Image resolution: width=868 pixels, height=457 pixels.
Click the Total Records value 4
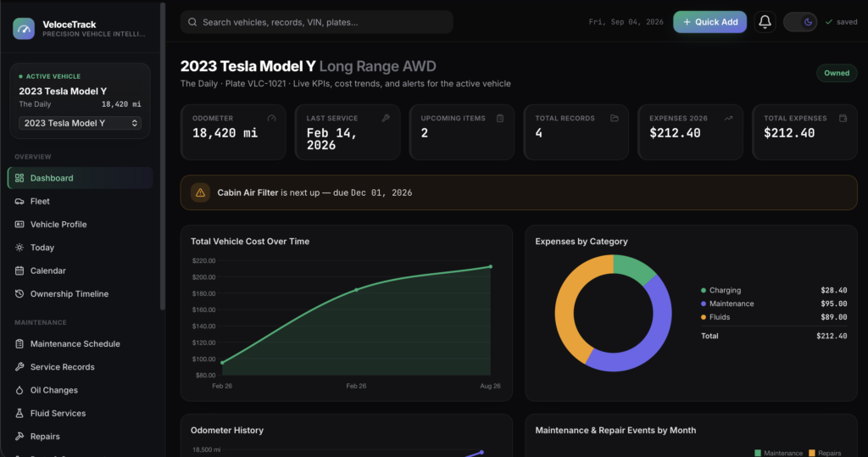click(538, 133)
